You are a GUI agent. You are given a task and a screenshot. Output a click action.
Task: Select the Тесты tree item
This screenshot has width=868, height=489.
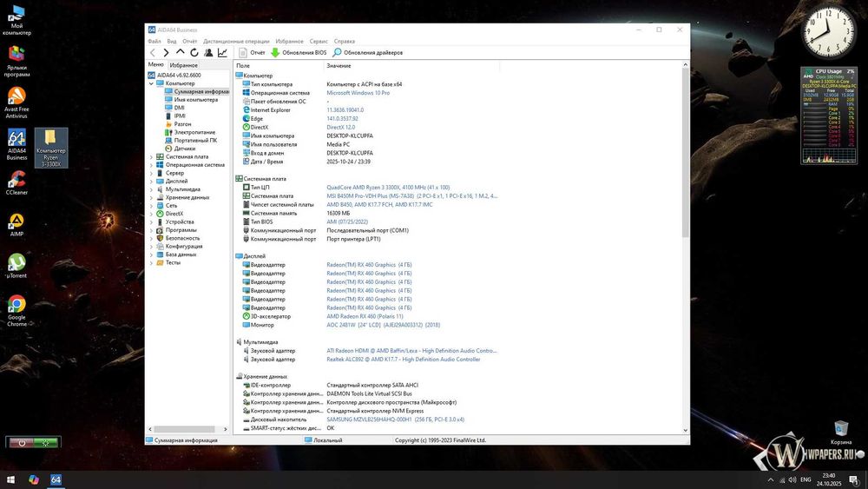click(168, 262)
